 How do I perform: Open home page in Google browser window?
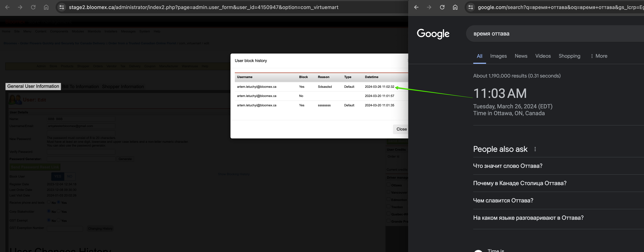pos(455,7)
